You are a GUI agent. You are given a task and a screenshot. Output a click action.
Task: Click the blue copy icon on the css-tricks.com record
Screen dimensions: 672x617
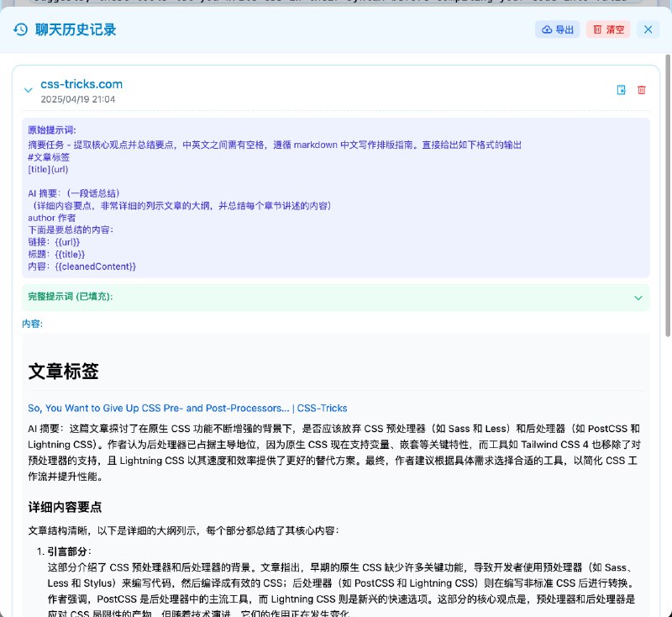coord(620,89)
